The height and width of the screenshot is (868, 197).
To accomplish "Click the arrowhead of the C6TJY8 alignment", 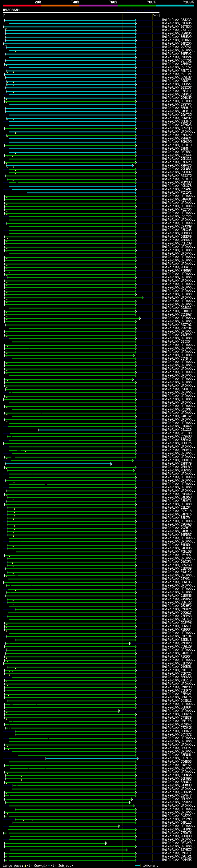I will point(106,843).
